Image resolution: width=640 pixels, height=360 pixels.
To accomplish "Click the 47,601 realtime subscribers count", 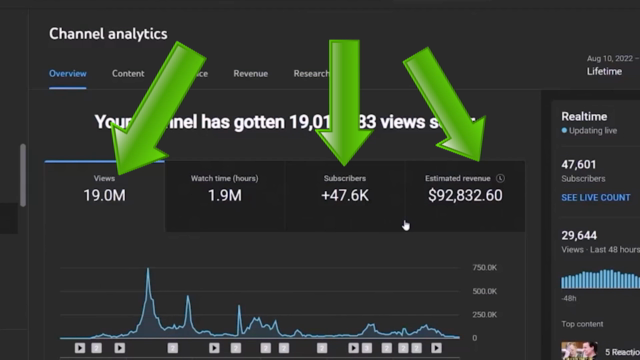I will point(578,164).
